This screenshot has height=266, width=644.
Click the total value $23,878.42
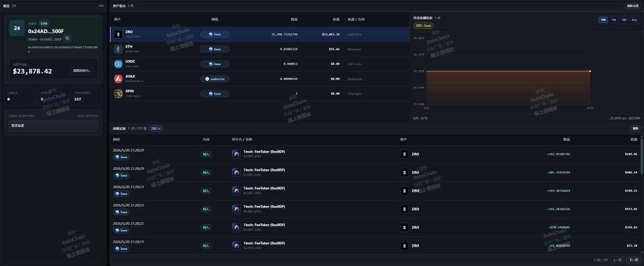[x=32, y=71]
